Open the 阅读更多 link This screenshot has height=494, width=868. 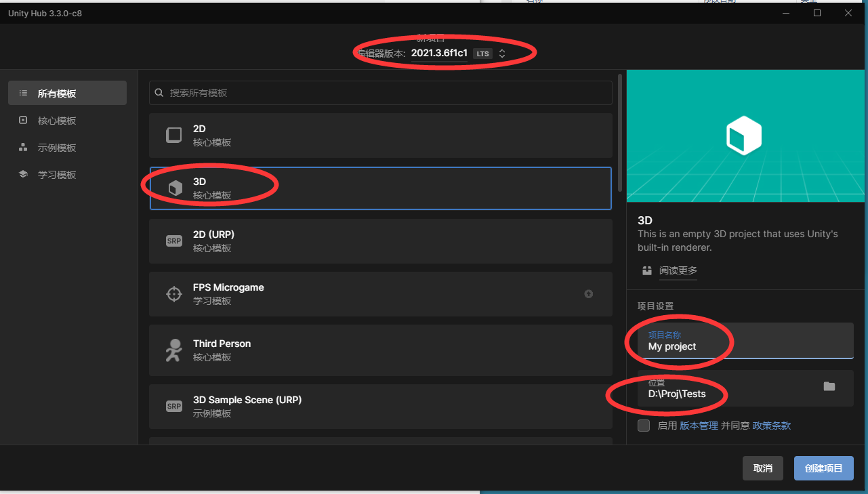[x=678, y=270]
